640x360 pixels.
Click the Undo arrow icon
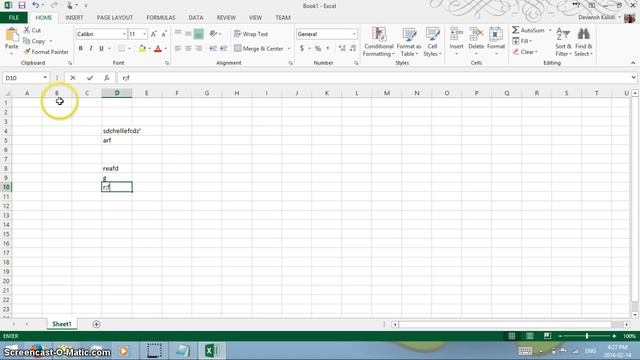[36, 5]
